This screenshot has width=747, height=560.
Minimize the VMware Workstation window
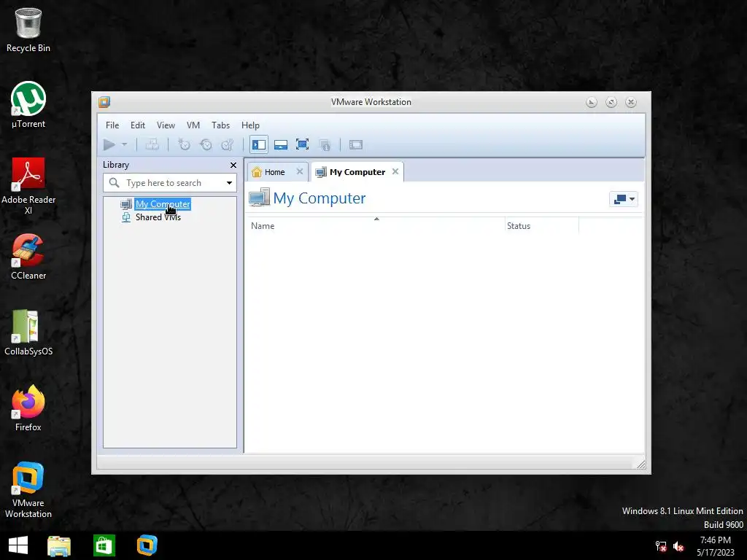[x=591, y=102]
